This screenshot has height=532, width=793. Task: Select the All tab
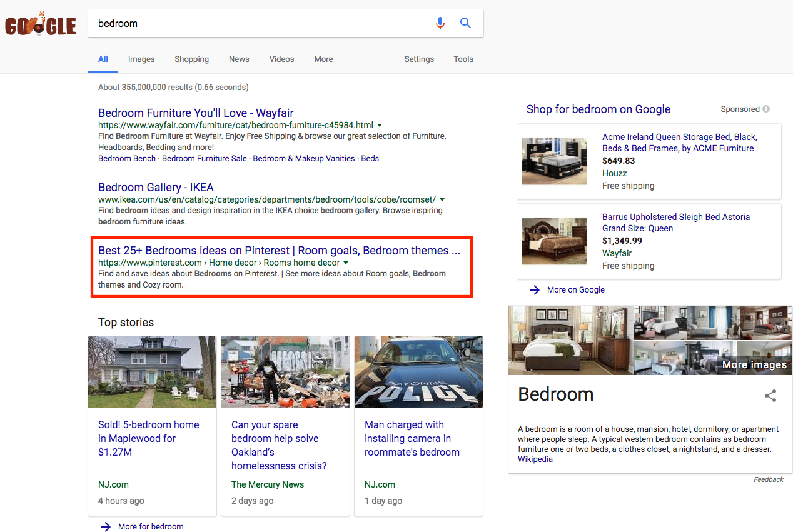103,59
